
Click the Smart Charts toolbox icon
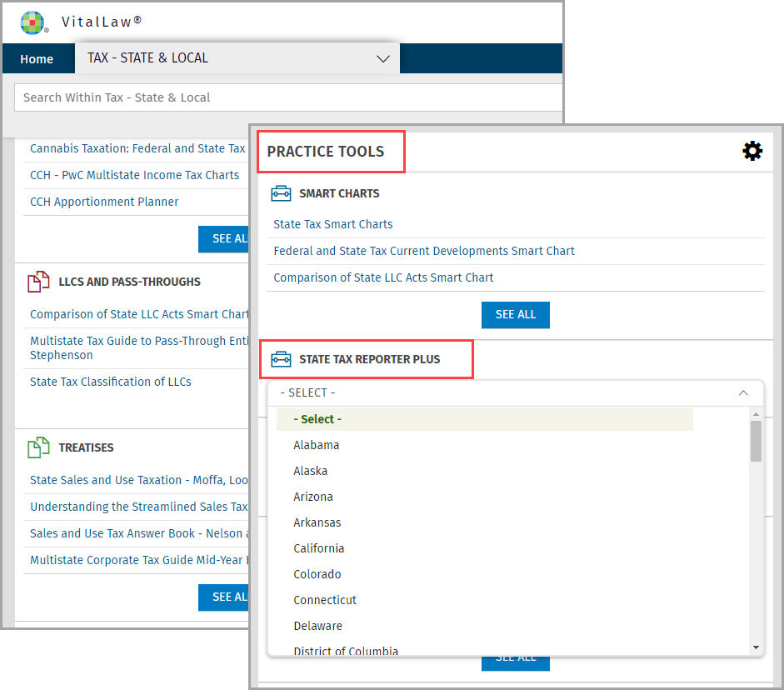[x=281, y=193]
